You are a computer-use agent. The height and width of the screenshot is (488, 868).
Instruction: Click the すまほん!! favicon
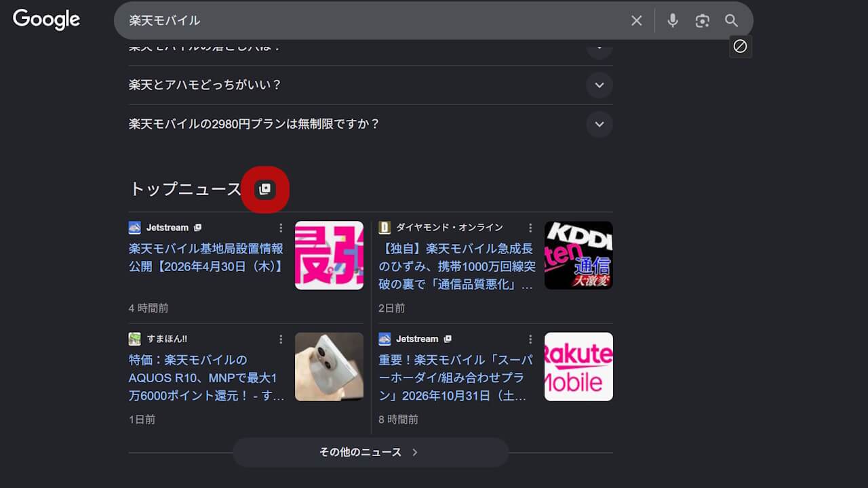click(x=135, y=339)
